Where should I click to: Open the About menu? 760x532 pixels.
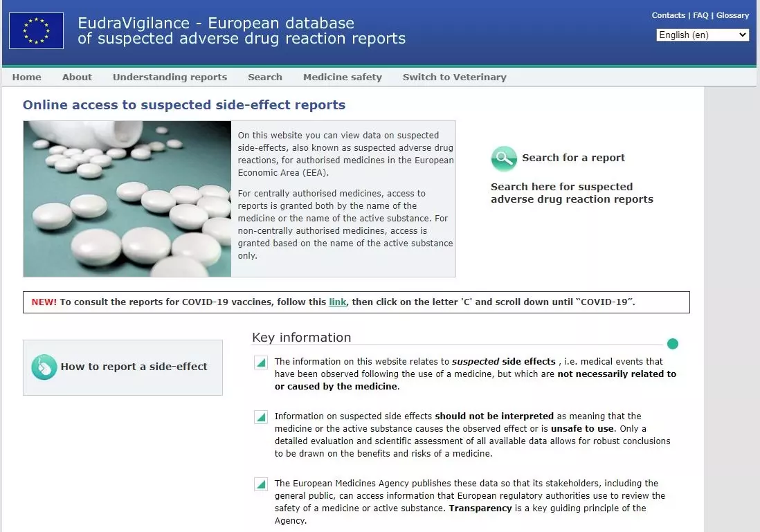coord(77,77)
